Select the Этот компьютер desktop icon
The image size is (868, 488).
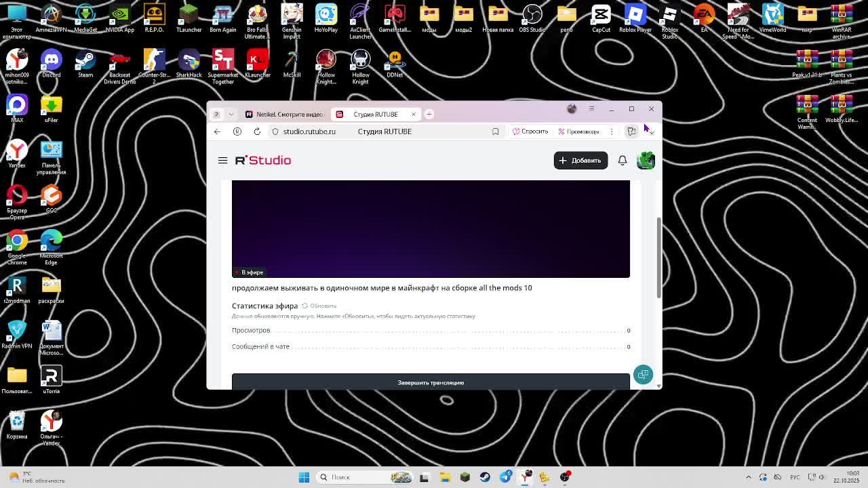pyautogui.click(x=17, y=21)
